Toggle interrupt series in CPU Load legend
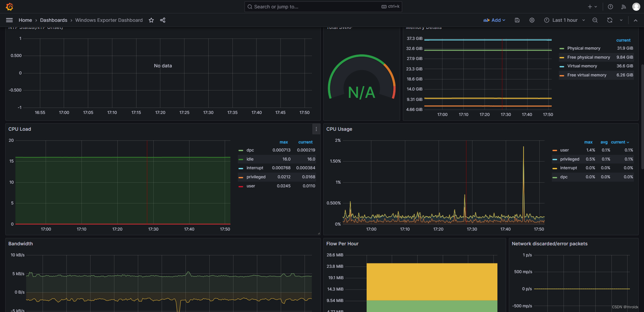Screen dimensions: 644x312 click(x=255, y=168)
